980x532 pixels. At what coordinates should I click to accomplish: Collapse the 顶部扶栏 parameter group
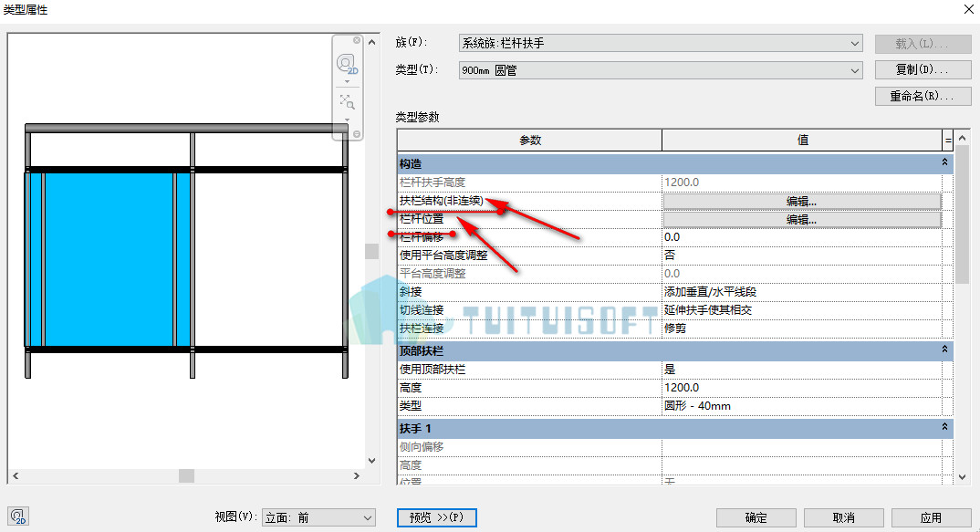pyautogui.click(x=944, y=349)
